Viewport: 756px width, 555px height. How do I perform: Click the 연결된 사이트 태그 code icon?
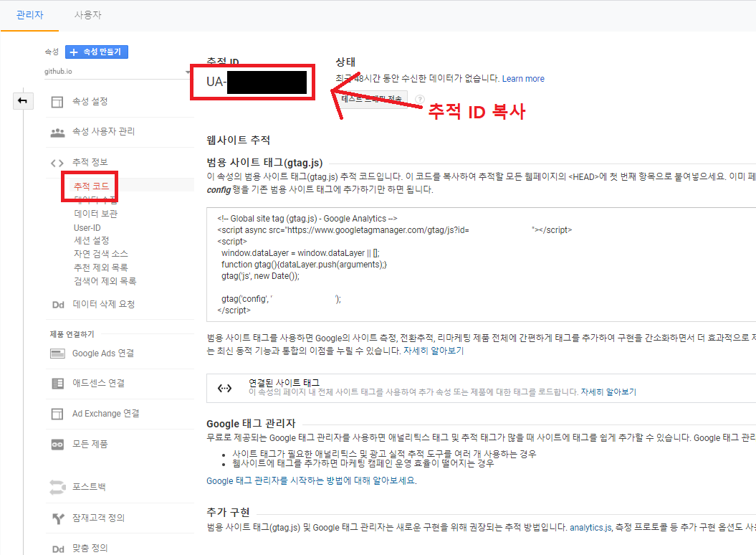tap(225, 388)
